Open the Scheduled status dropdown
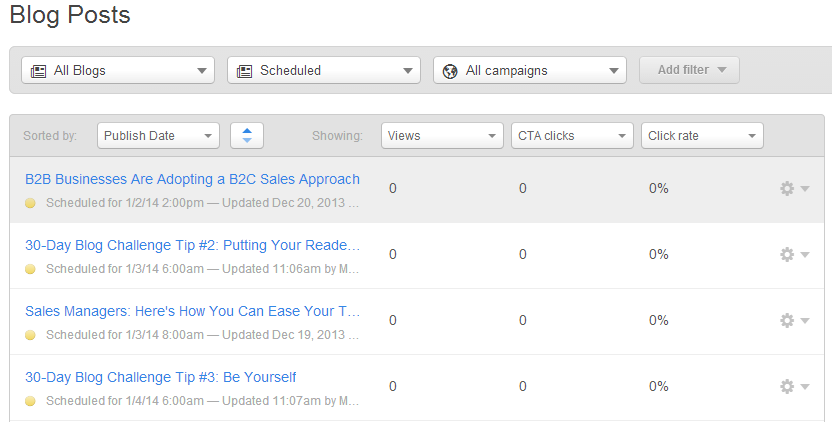The width and height of the screenshot is (832, 422). click(324, 71)
